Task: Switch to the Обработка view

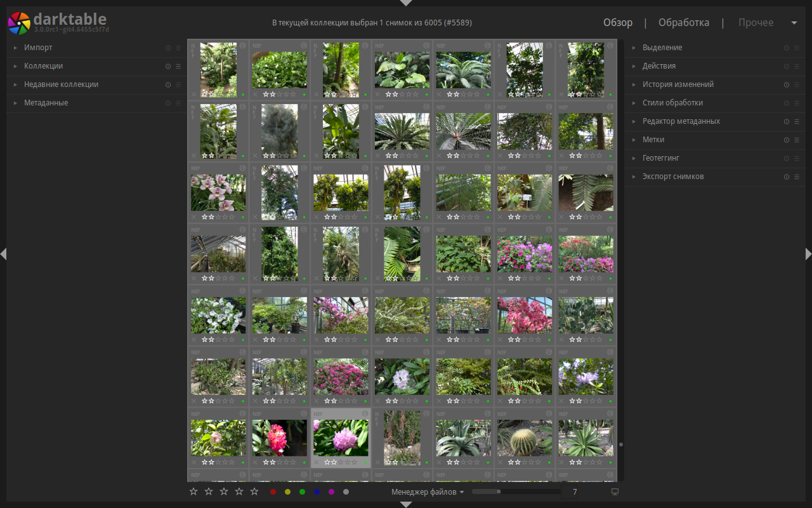Action: tap(683, 23)
